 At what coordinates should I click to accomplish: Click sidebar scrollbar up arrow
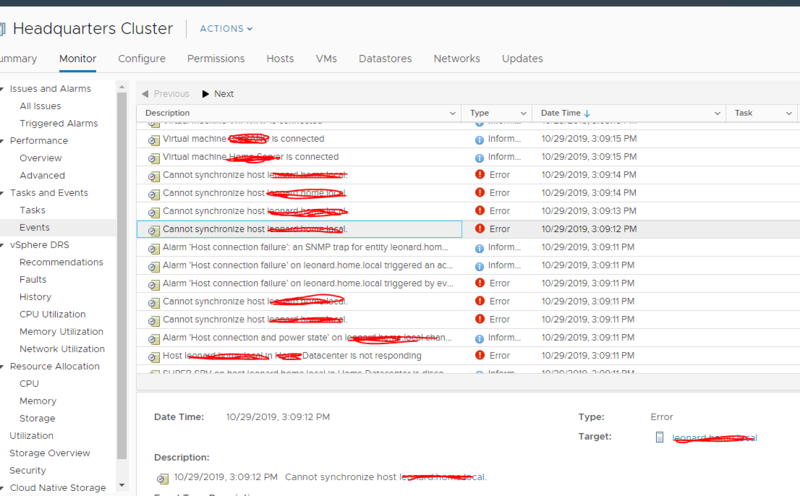pyautogui.click(x=121, y=88)
